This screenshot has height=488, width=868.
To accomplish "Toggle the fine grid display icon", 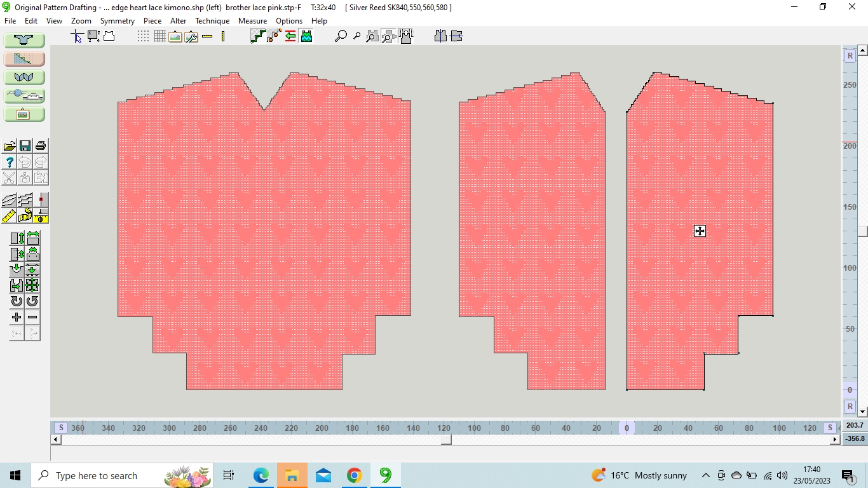I will tap(159, 36).
